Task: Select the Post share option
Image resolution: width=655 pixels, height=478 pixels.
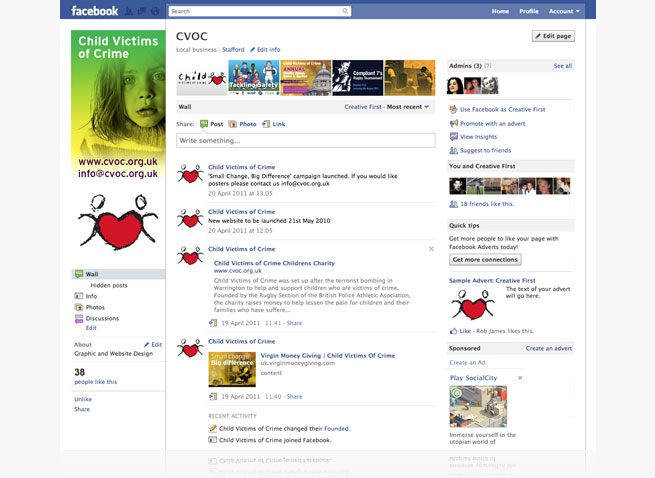Action: [x=211, y=124]
